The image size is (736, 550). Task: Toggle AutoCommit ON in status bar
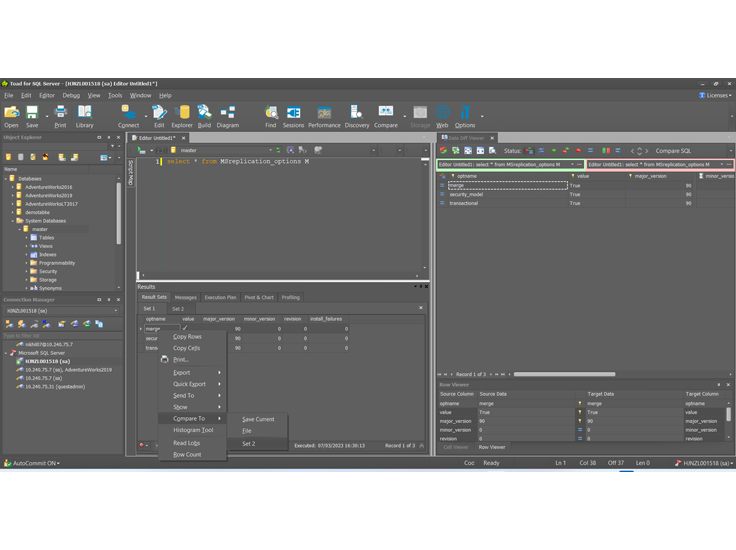pos(32,463)
